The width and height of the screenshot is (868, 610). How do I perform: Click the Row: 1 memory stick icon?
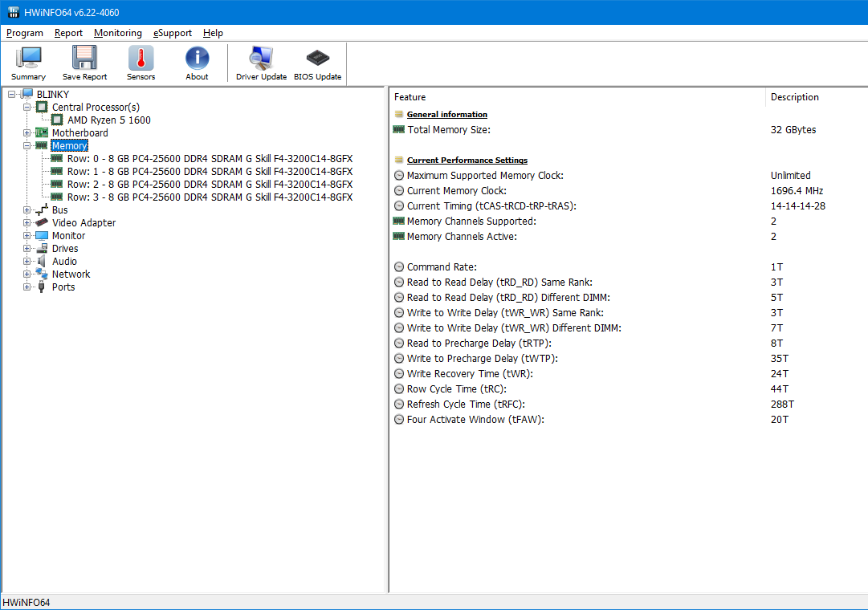coord(56,171)
